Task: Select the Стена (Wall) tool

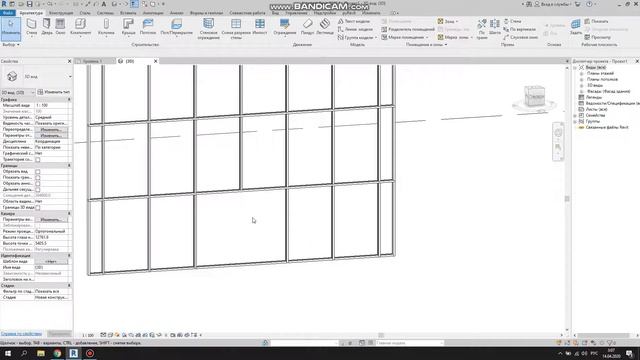Action: (31, 27)
